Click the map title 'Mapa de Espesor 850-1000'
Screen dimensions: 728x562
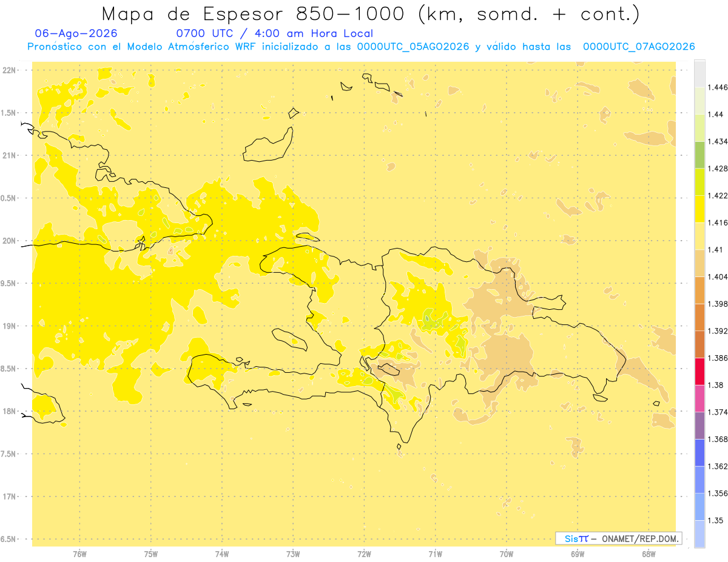coord(257,13)
